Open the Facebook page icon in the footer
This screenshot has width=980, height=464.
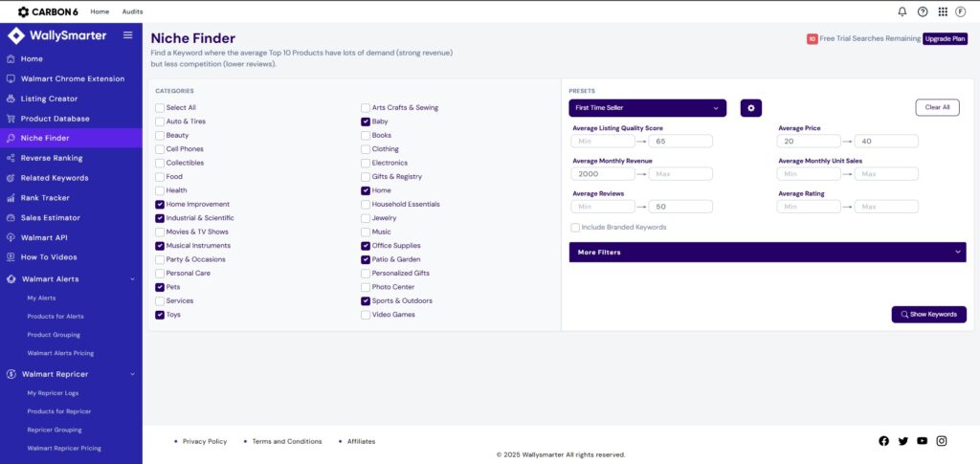tap(883, 441)
